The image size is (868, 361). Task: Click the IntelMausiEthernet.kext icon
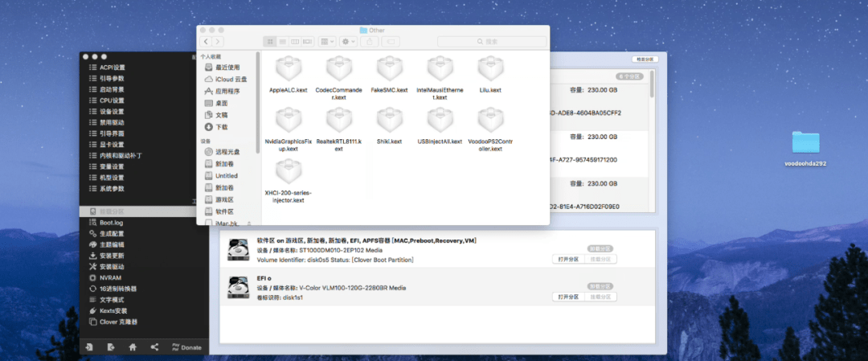coord(440,69)
